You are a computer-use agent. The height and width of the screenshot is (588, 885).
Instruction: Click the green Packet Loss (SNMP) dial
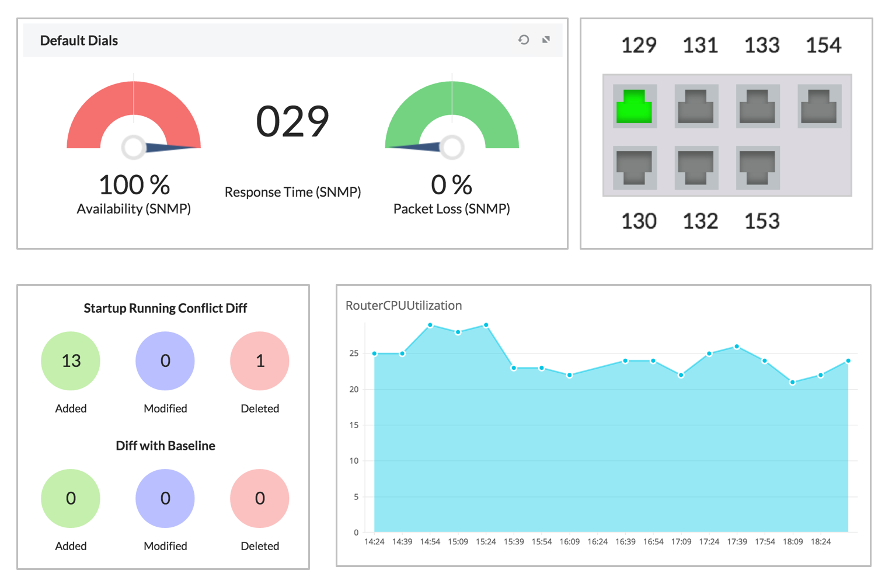[452, 117]
